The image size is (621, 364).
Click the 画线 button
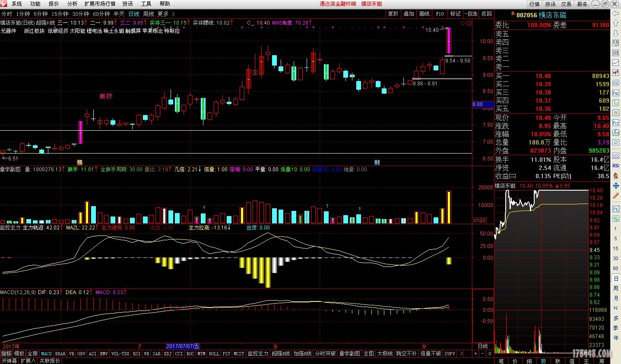(425, 14)
